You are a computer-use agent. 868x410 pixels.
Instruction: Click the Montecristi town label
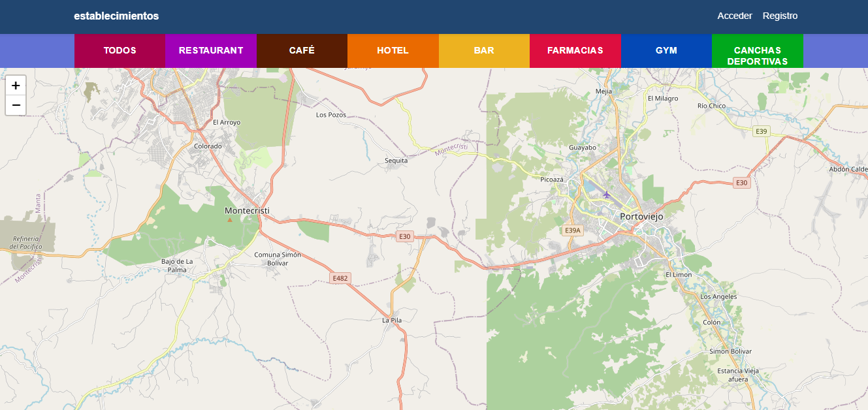pyautogui.click(x=247, y=210)
